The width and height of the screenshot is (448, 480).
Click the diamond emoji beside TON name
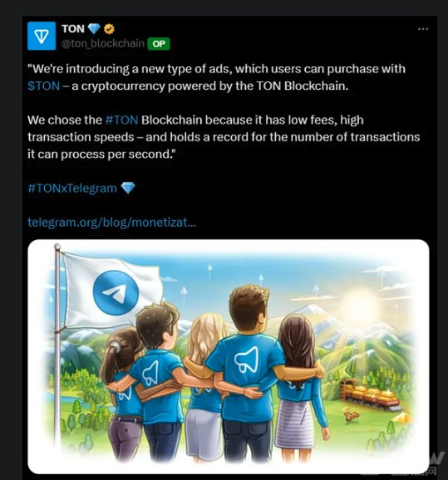coord(94,29)
